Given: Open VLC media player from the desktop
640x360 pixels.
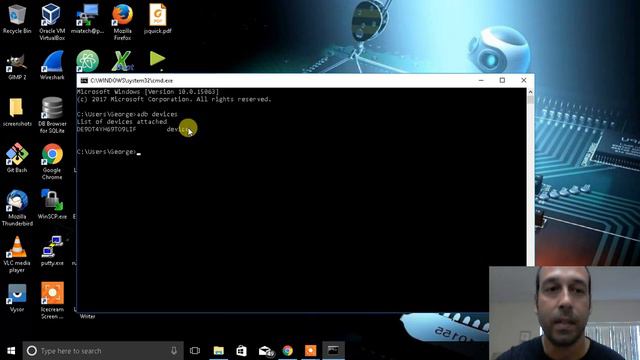Looking at the screenshot, I should pyautogui.click(x=17, y=254).
